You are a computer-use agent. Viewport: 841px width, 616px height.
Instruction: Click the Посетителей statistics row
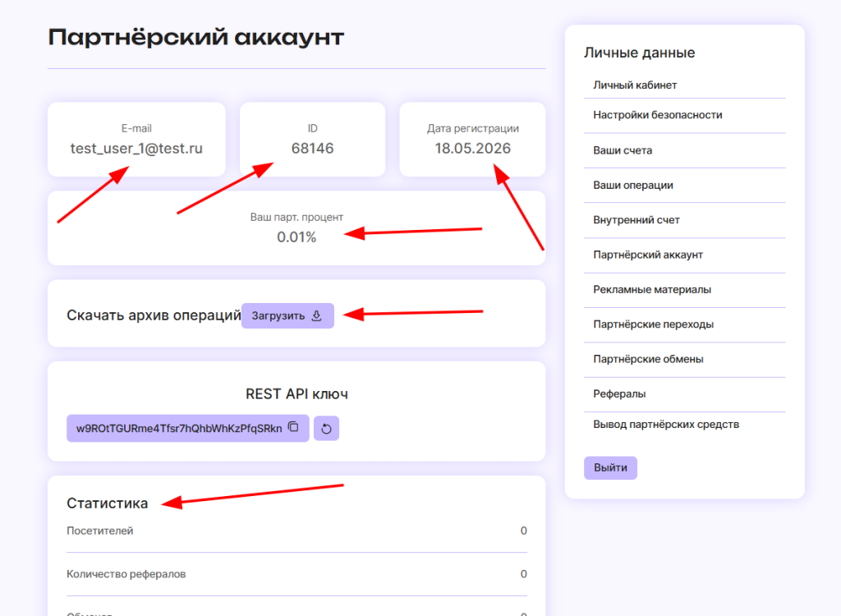click(x=296, y=531)
